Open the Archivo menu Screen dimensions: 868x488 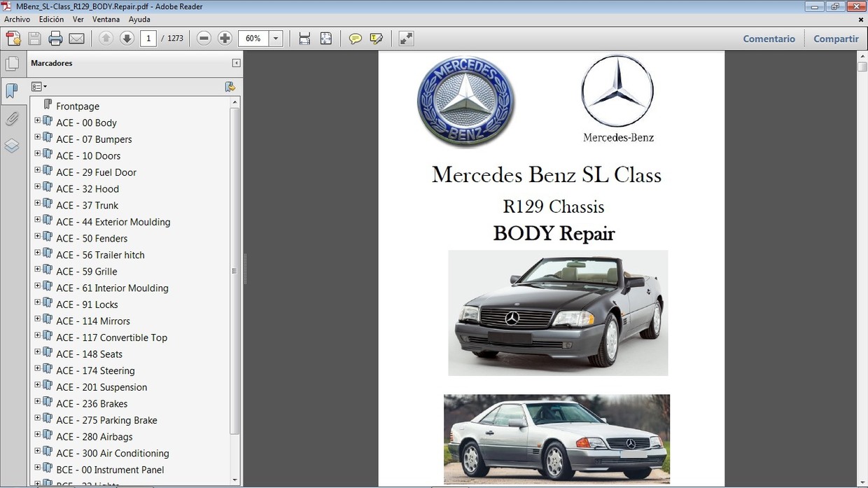click(17, 19)
